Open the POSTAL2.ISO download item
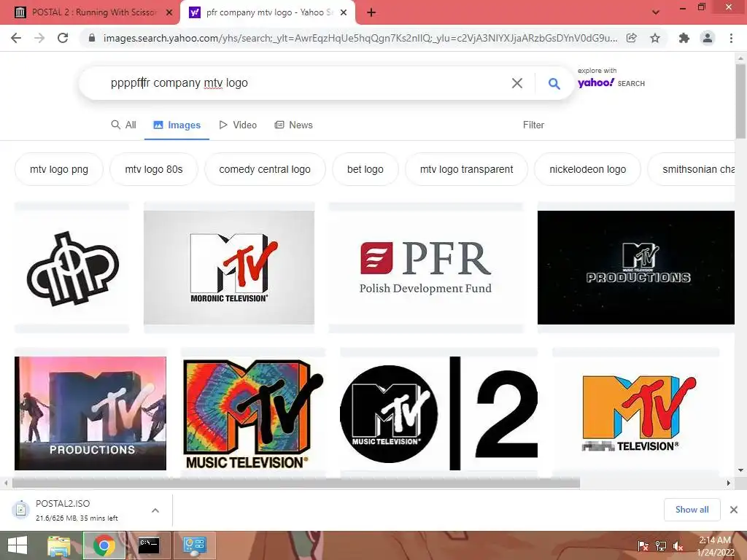Viewport: 747px width, 560px height. pyautogui.click(x=76, y=510)
